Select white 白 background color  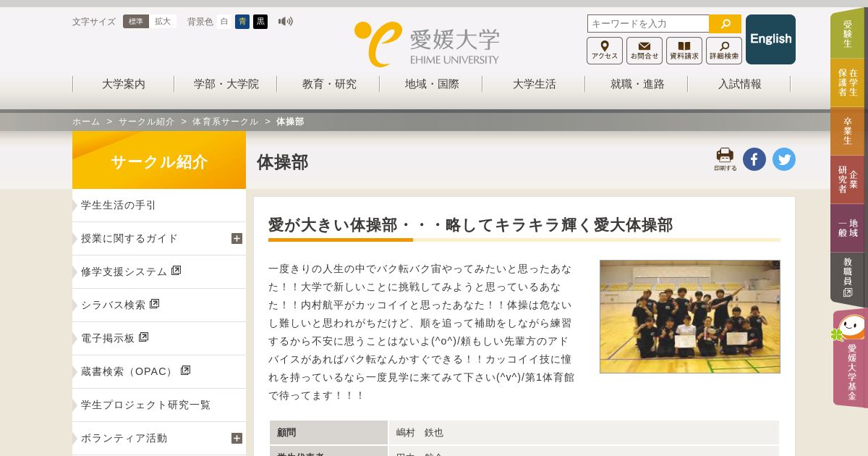coord(224,22)
